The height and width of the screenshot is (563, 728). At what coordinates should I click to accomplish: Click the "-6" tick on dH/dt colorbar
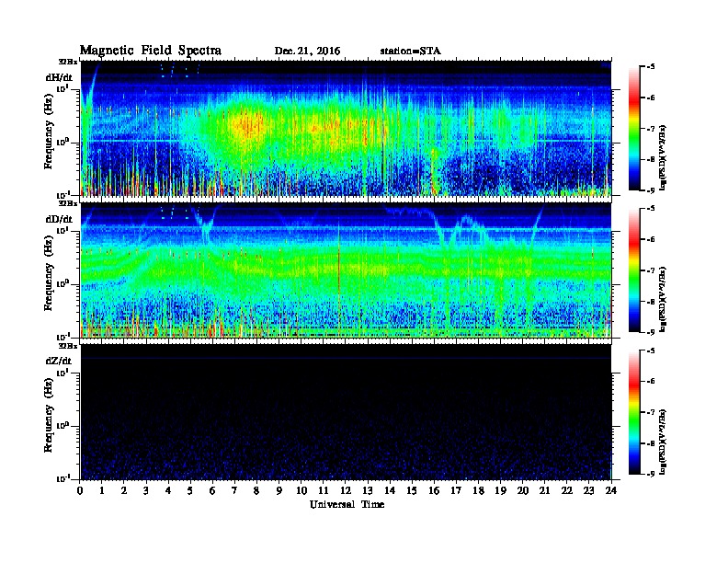(651, 98)
